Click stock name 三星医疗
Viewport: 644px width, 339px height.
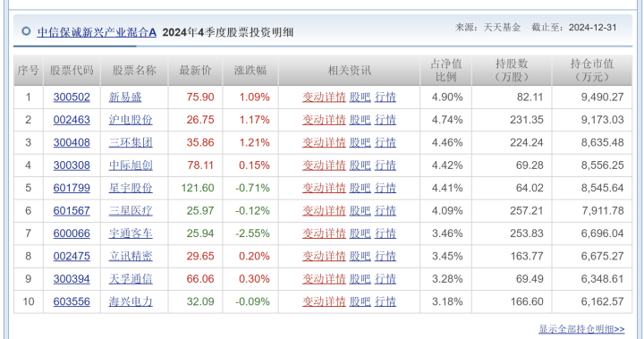(x=131, y=211)
